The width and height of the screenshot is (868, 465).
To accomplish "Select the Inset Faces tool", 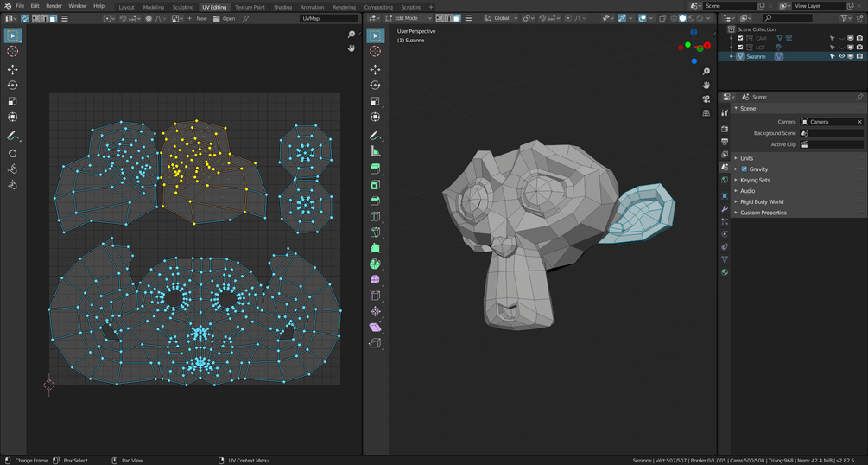I will click(x=376, y=185).
